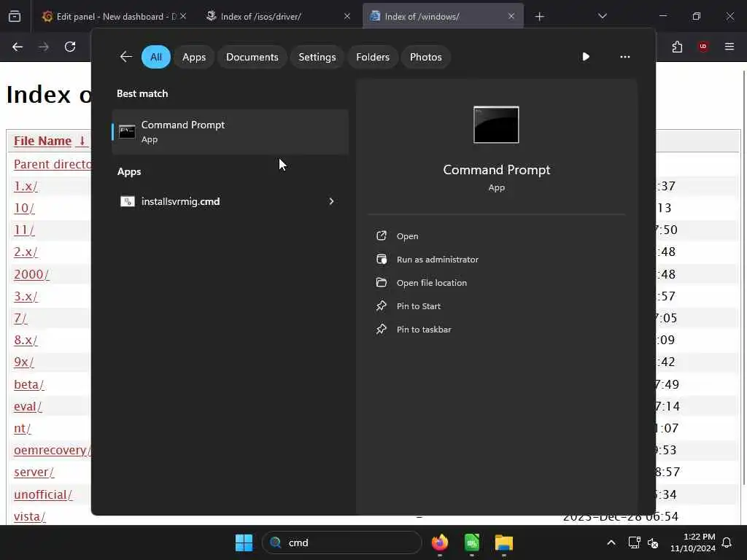Click the browser Forward arrow

click(44, 47)
